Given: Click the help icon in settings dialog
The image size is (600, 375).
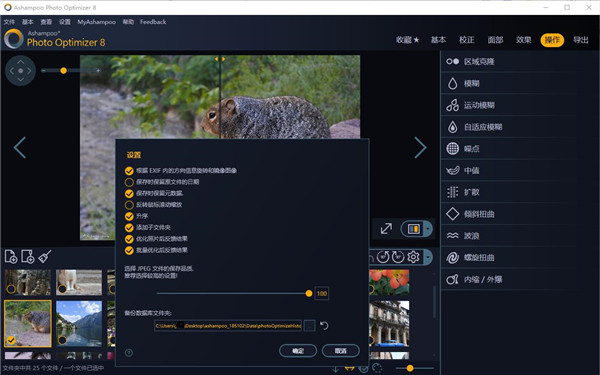Looking at the screenshot, I should click(x=129, y=352).
